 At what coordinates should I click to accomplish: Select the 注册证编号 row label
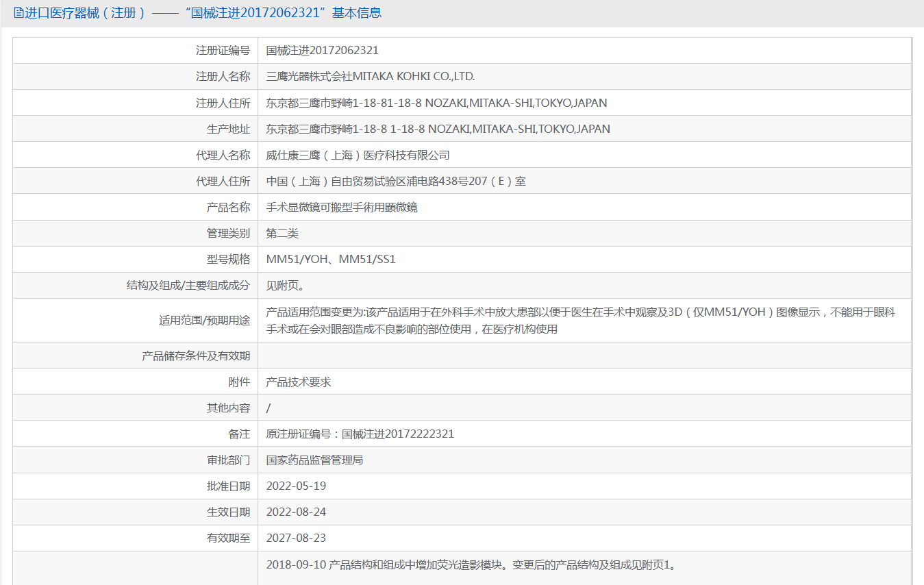tap(223, 51)
